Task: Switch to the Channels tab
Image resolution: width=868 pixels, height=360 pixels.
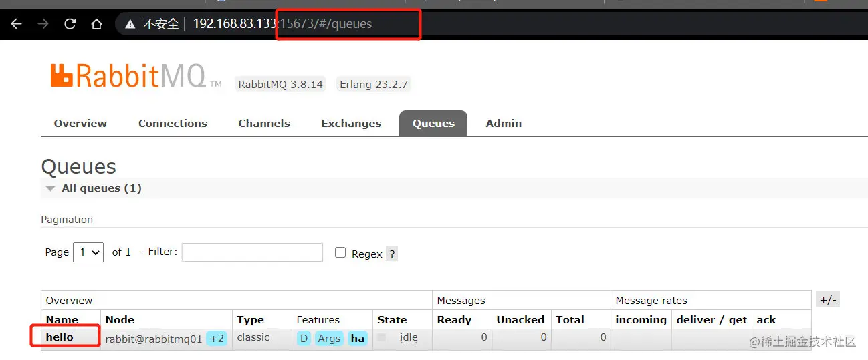Action: point(264,123)
